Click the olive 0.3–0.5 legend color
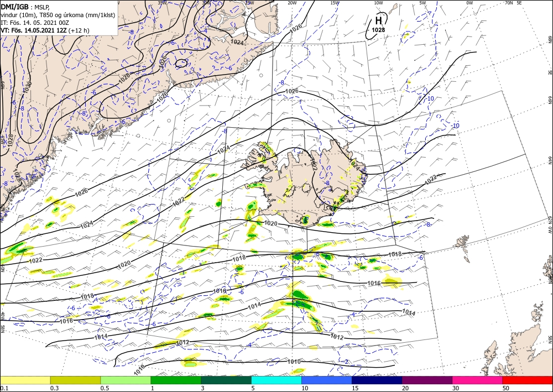 75,380
